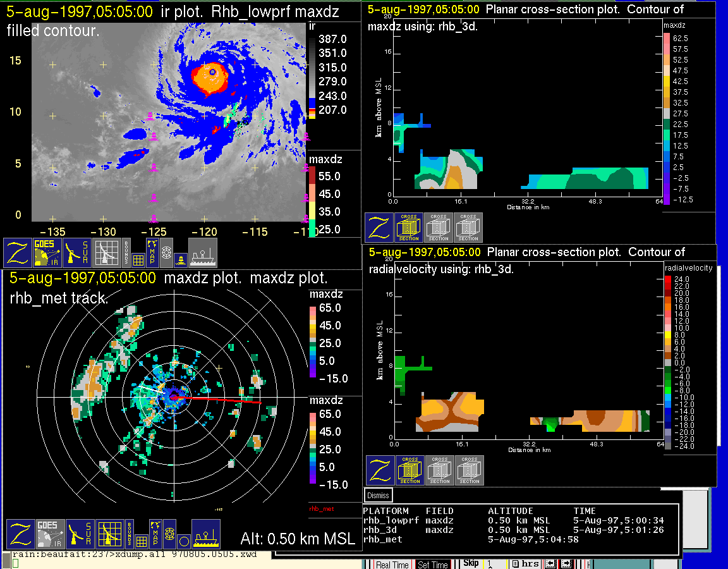Dismiss the platform info overlay
The height and width of the screenshot is (569, 728).
[379, 495]
